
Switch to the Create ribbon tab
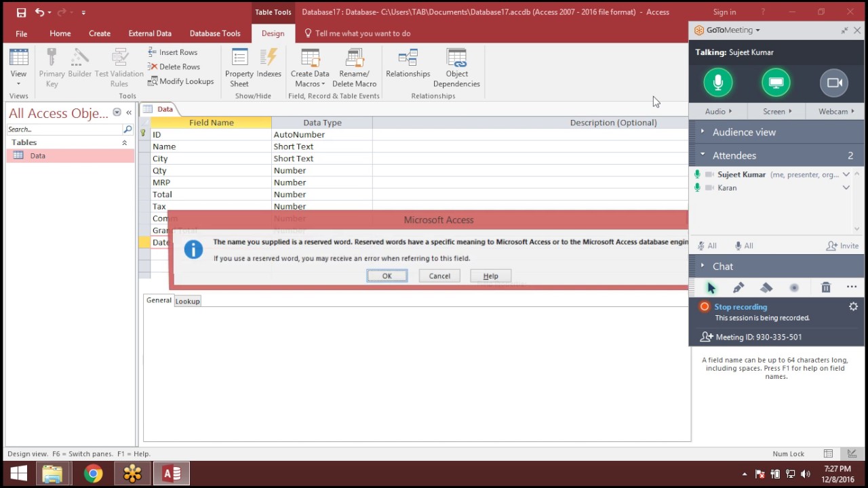(100, 33)
